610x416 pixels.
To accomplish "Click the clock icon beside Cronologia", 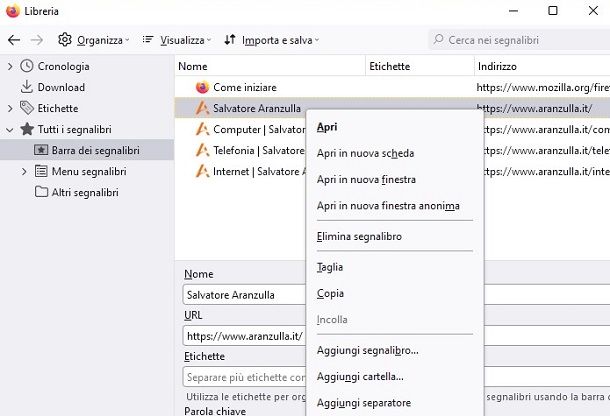I will pyautogui.click(x=27, y=66).
